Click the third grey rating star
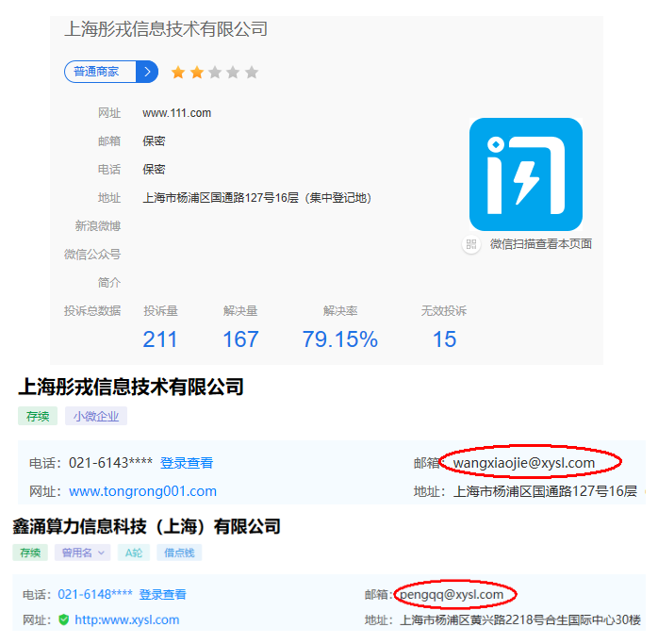This screenshot has width=658, height=644. tap(215, 73)
